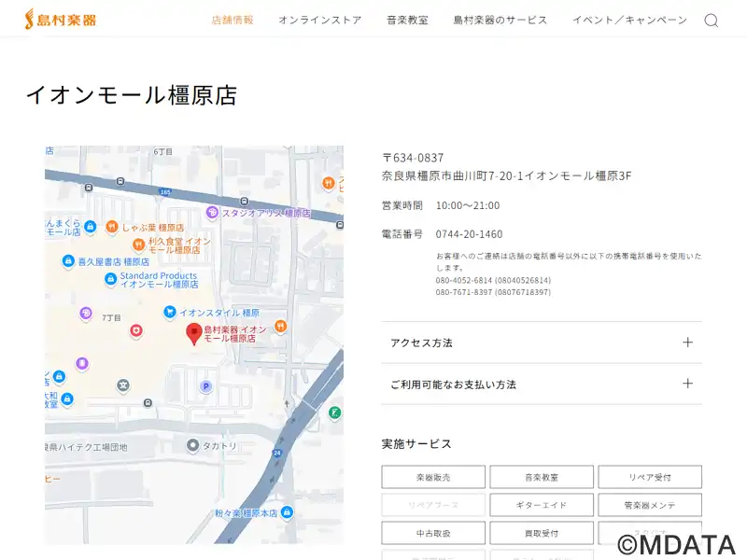Click the red shield marker near 7丁目
The image size is (747, 560).
coord(136,330)
